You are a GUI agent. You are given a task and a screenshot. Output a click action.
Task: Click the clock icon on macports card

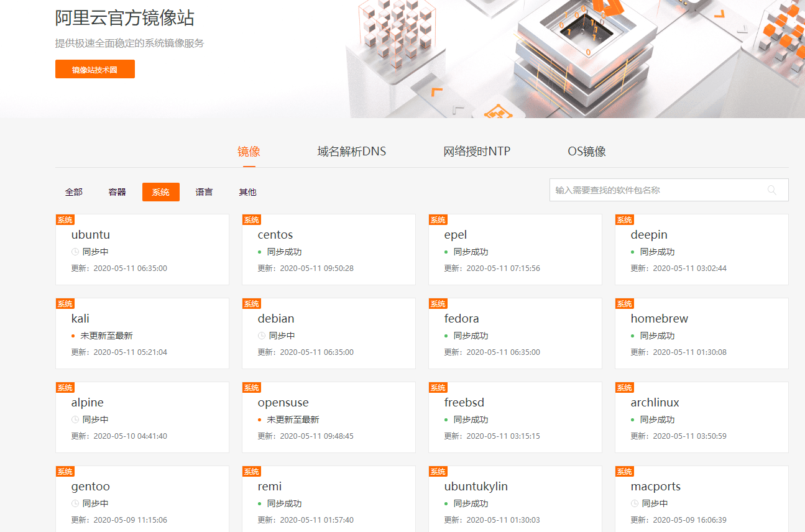635,503
